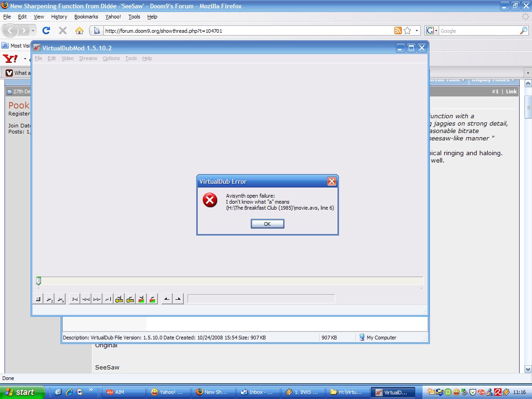The height and width of the screenshot is (399, 532).
Task: Click the browser scrollbar down arrow
Action: (528, 369)
